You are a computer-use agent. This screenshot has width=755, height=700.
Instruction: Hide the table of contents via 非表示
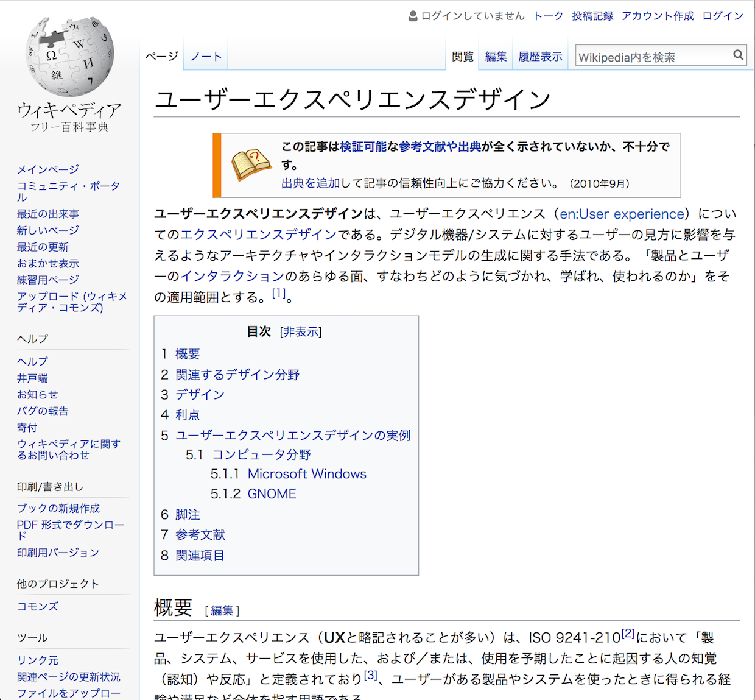[x=301, y=332]
